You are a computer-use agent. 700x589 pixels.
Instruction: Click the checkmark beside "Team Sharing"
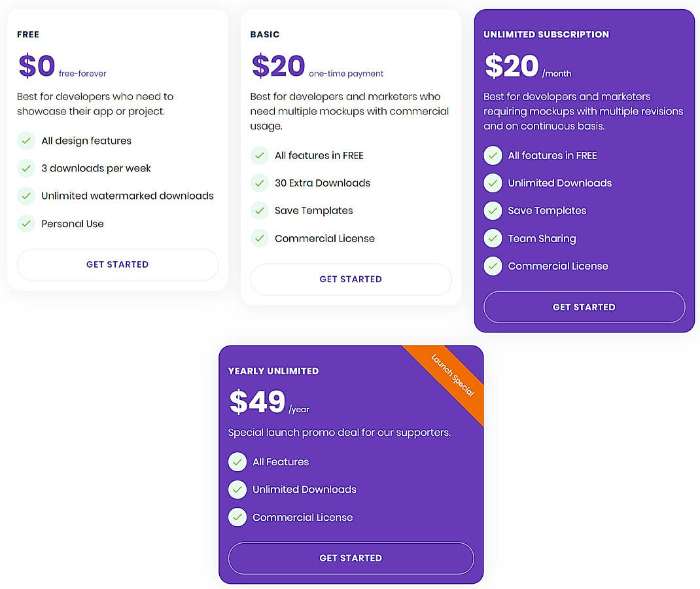(493, 238)
